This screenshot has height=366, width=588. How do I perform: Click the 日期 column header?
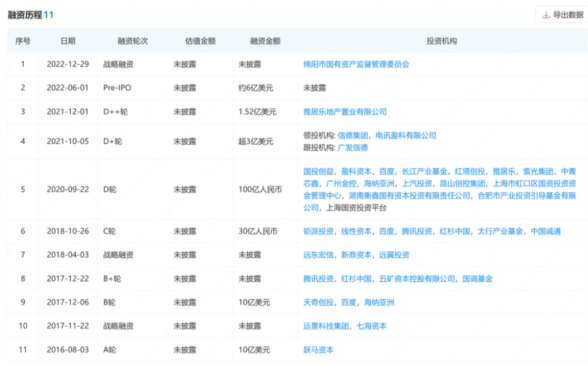(x=68, y=41)
